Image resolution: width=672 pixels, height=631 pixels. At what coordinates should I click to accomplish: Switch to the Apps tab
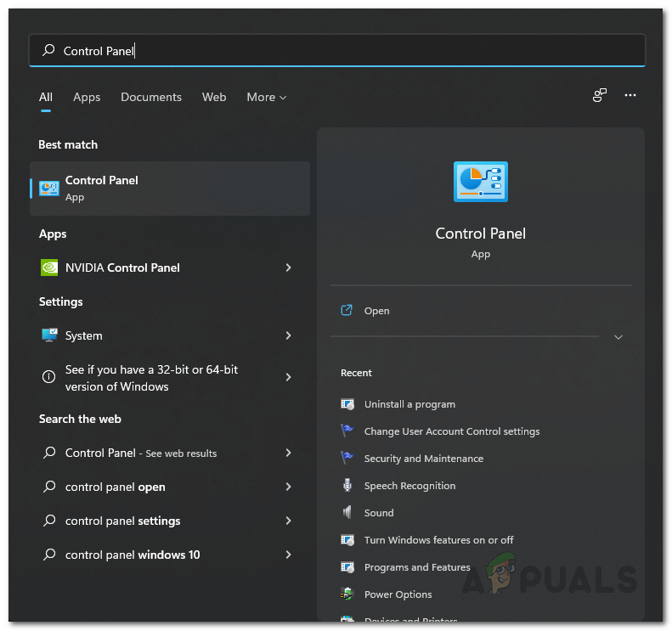87,98
